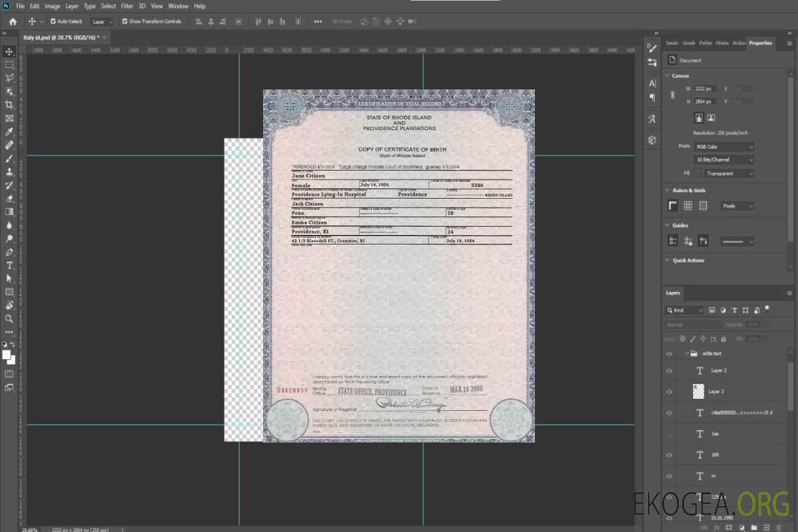
Task: Click the canvas Fill color swatch
Action: point(698,174)
